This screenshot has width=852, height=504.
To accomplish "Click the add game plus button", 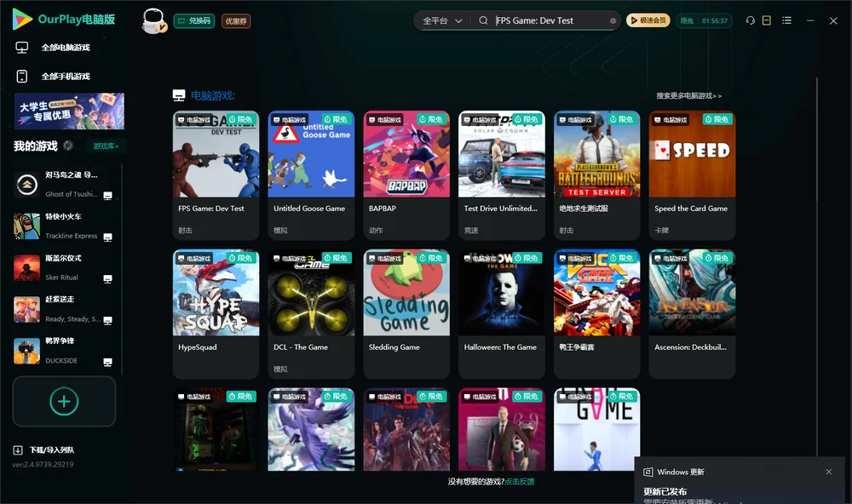I will coord(64,401).
